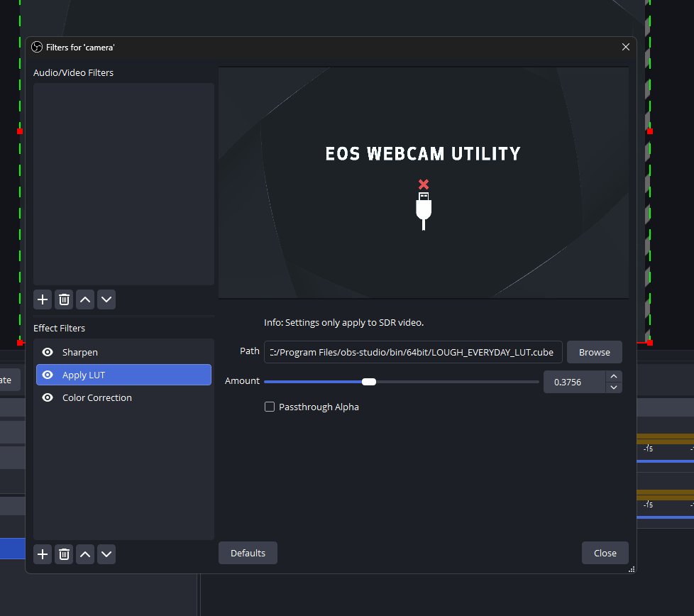The image size is (694, 616).
Task: Delete the selected Audio/Video filter
Action: pos(64,299)
